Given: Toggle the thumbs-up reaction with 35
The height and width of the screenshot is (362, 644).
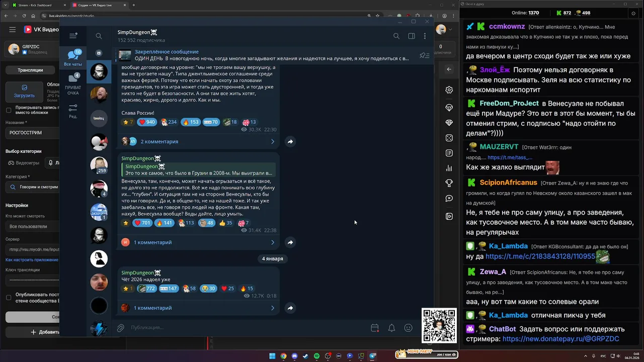Looking at the screenshot, I should [226, 223].
